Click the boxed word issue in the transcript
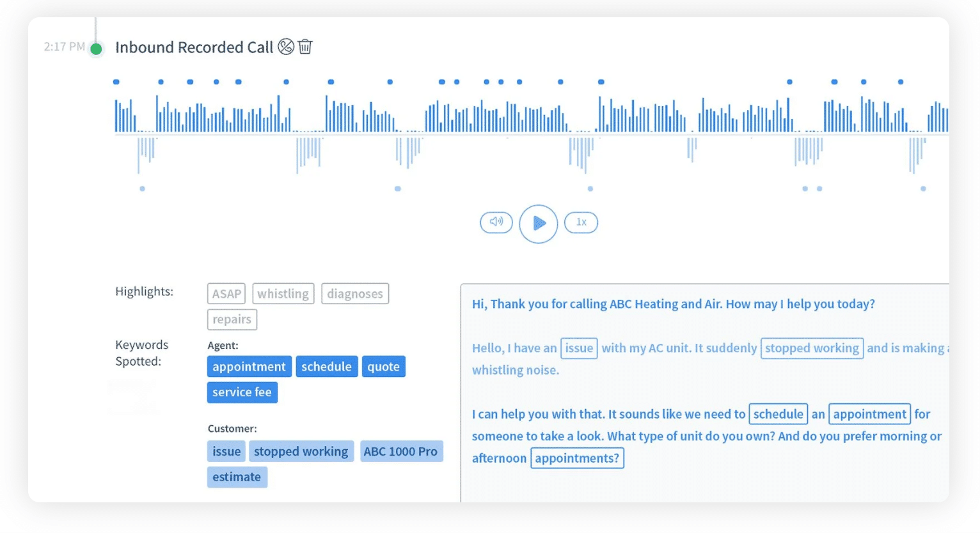 [x=578, y=348]
